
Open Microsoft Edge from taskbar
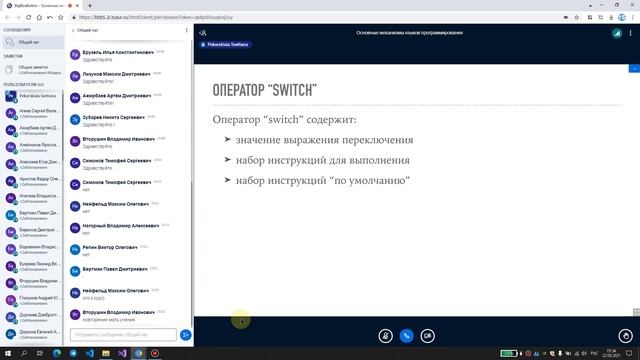click(57, 353)
